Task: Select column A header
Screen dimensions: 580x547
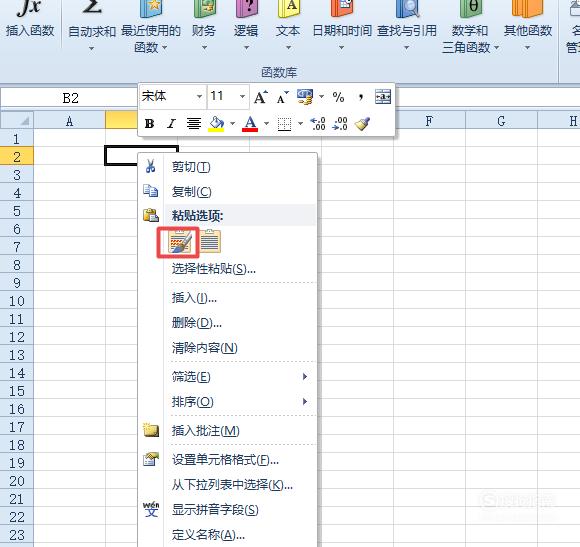Action: [x=70, y=121]
